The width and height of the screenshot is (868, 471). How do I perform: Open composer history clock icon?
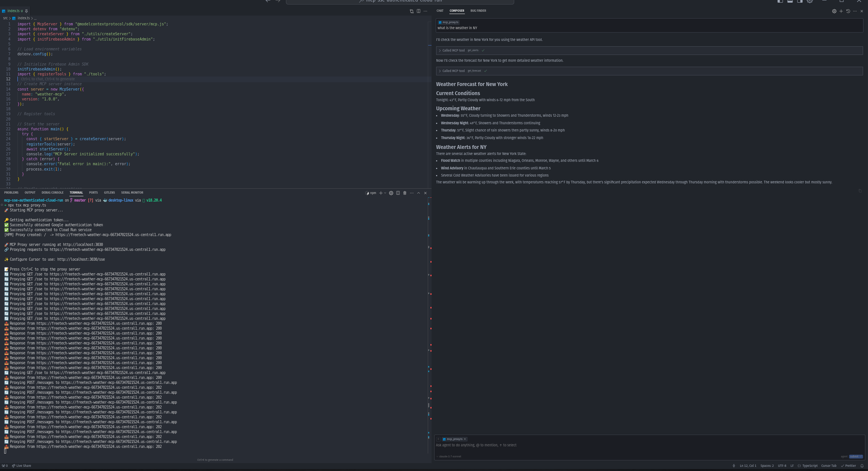[848, 11]
